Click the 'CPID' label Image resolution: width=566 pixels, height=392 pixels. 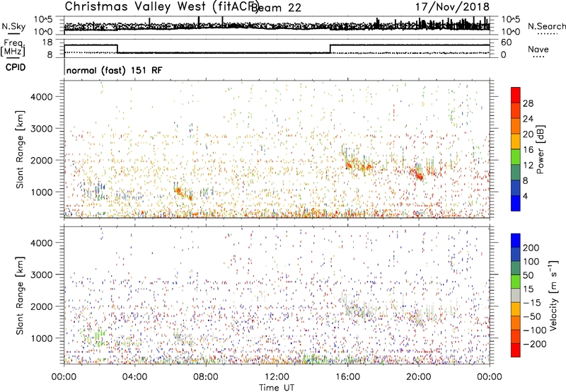16,67
